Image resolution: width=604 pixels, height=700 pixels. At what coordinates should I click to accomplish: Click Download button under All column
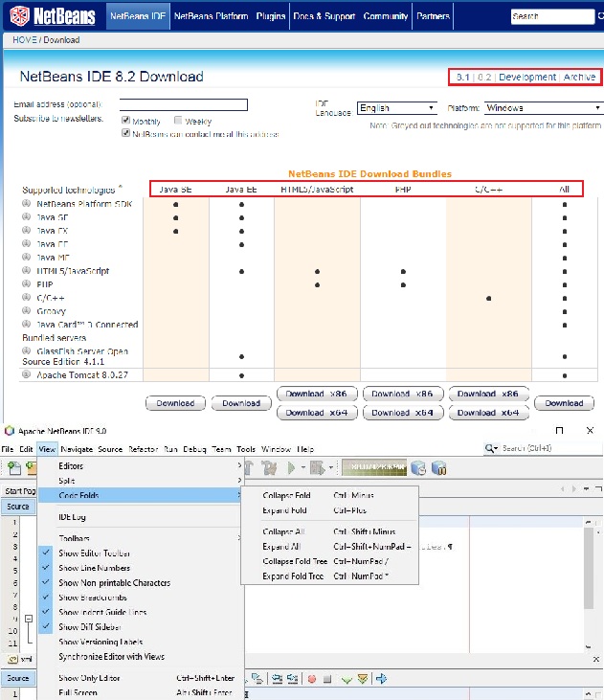point(564,403)
